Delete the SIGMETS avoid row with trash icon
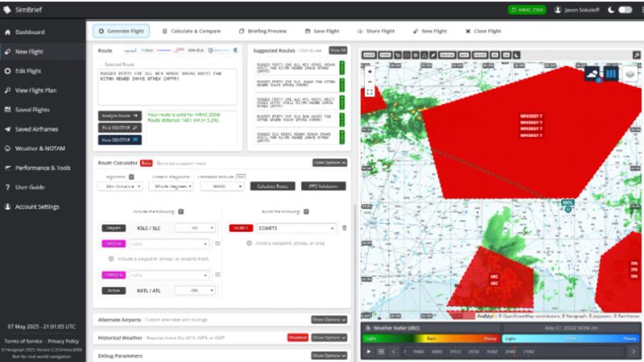Image resolution: width=644 pixels, height=362 pixels. pyautogui.click(x=345, y=228)
